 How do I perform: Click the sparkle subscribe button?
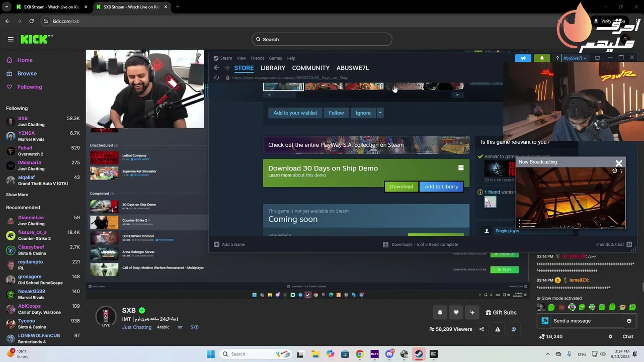tap(472, 312)
